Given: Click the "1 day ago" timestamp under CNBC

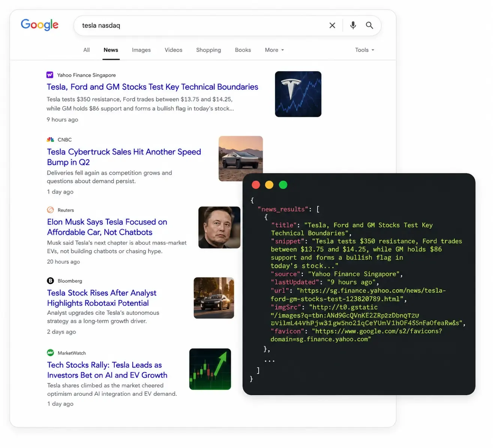Looking at the screenshot, I should 60,192.
